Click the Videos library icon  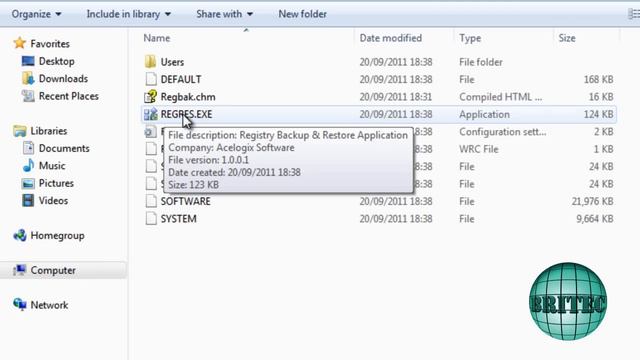coord(28,200)
